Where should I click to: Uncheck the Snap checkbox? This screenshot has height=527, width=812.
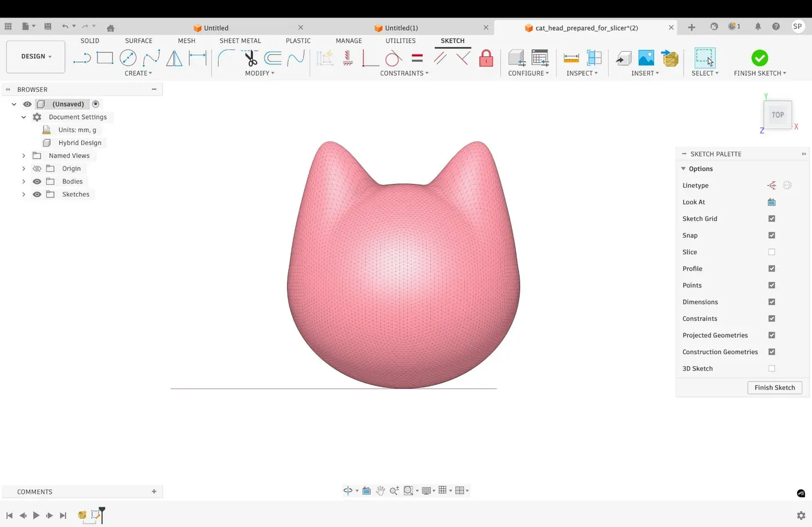click(771, 235)
